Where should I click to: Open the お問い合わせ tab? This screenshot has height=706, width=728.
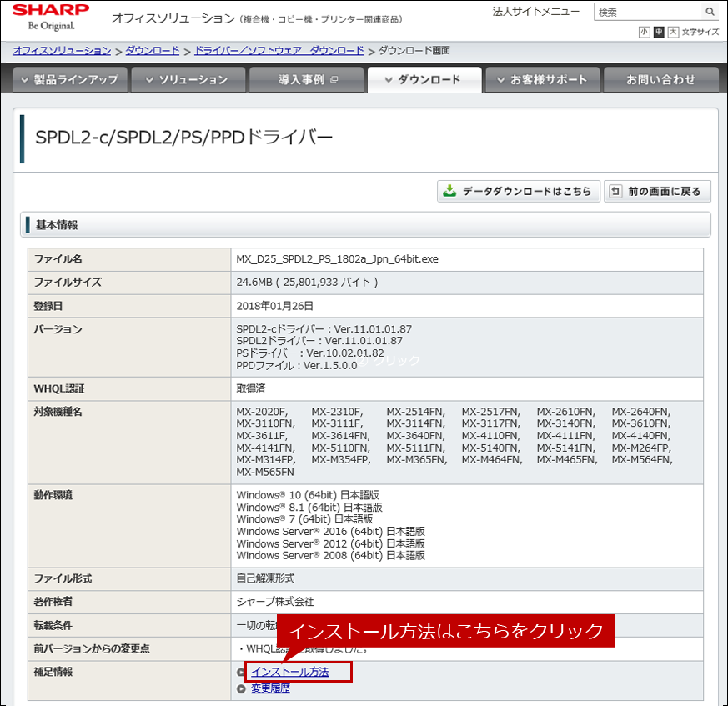[x=660, y=80]
